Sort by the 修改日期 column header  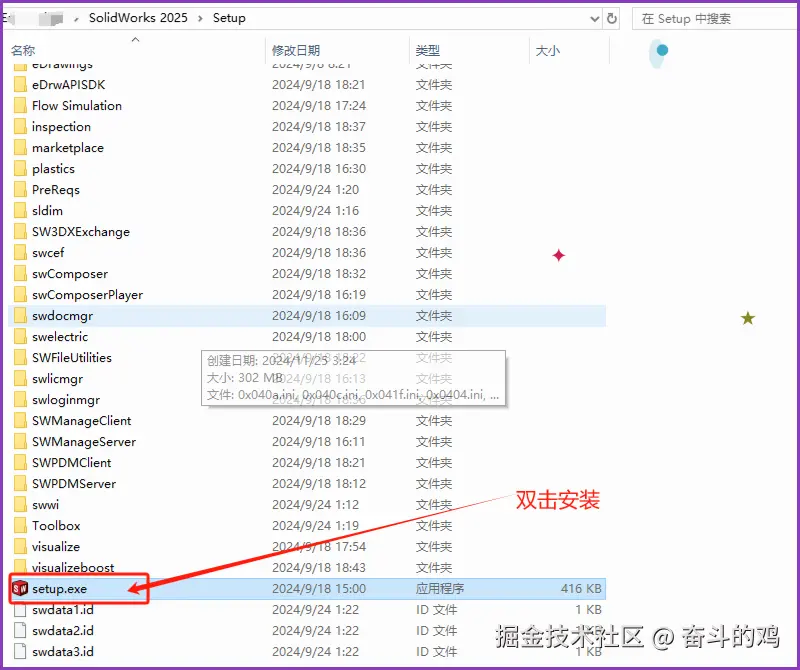point(296,51)
